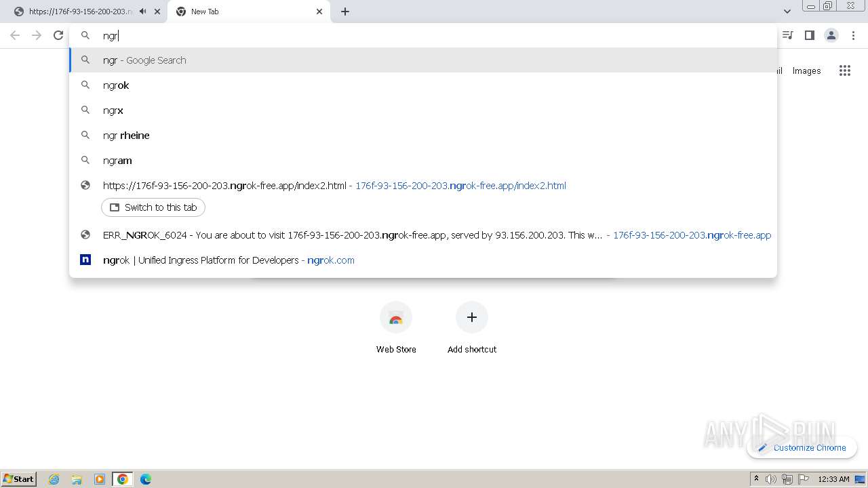Click the browser back arrow
The image size is (868, 488).
(15, 35)
